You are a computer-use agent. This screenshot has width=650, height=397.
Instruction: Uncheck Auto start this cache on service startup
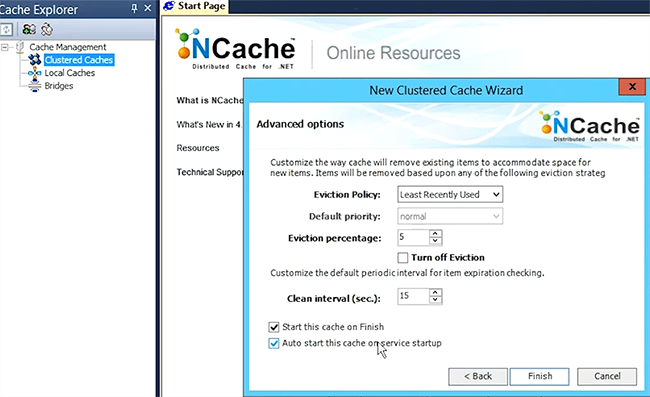point(274,344)
